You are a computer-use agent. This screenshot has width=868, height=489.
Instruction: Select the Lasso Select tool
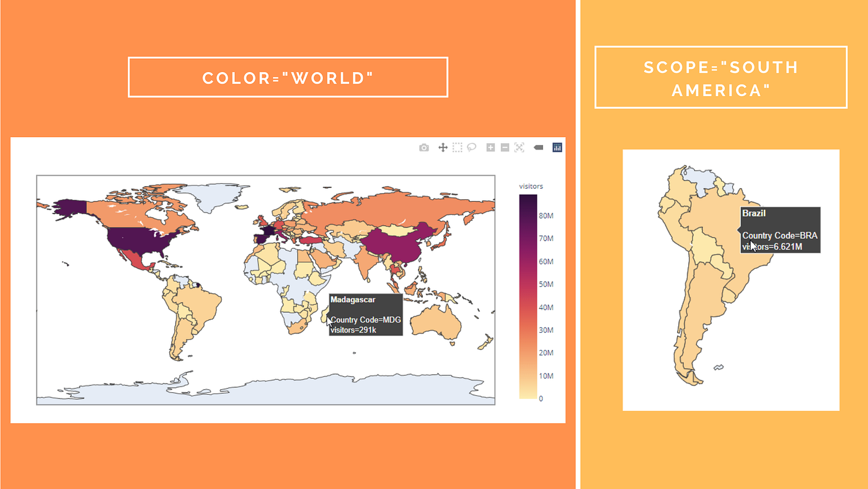click(472, 147)
